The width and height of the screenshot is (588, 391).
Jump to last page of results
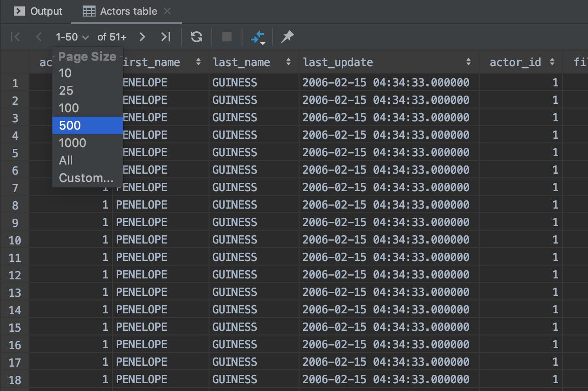pyautogui.click(x=165, y=37)
